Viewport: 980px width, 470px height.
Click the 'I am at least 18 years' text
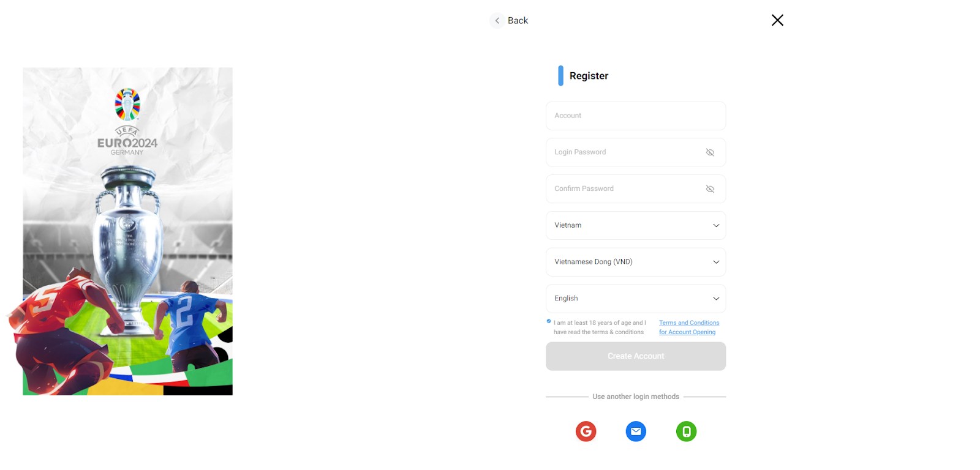(x=600, y=327)
